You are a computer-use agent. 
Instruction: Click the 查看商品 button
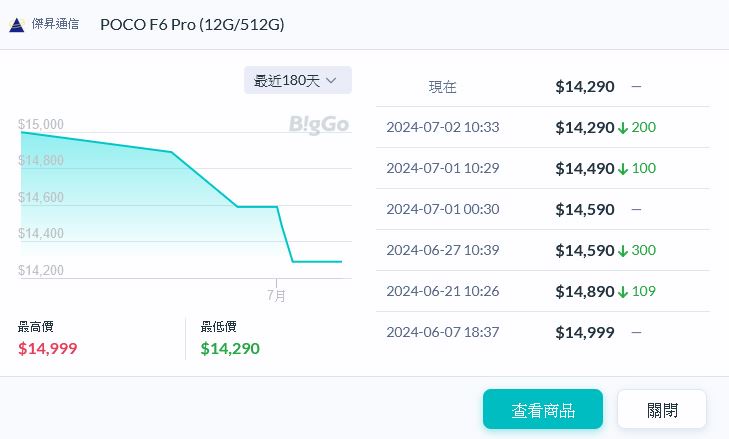542,410
